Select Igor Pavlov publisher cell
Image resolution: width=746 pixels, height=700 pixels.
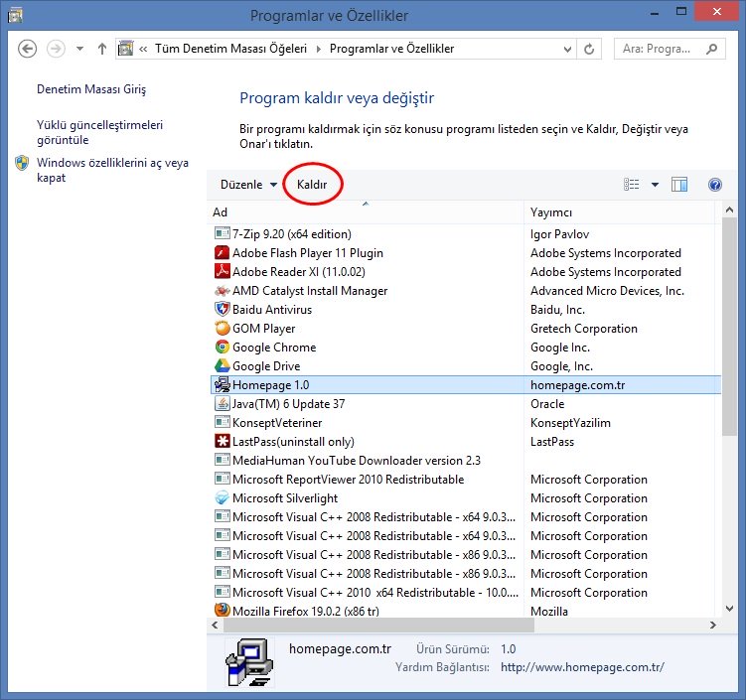click(x=559, y=234)
